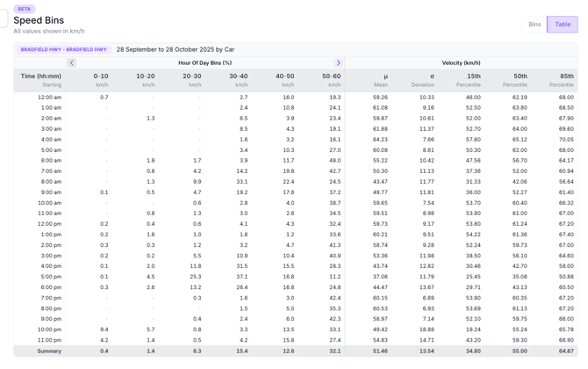Click the 85th Percentile column header

coord(562,80)
